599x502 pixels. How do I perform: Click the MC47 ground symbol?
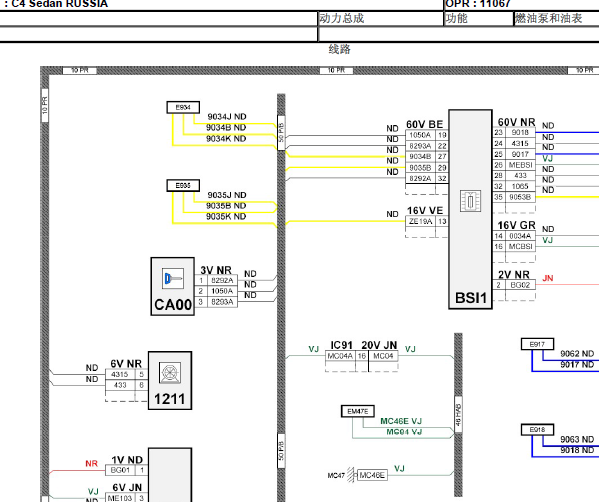tap(351, 475)
